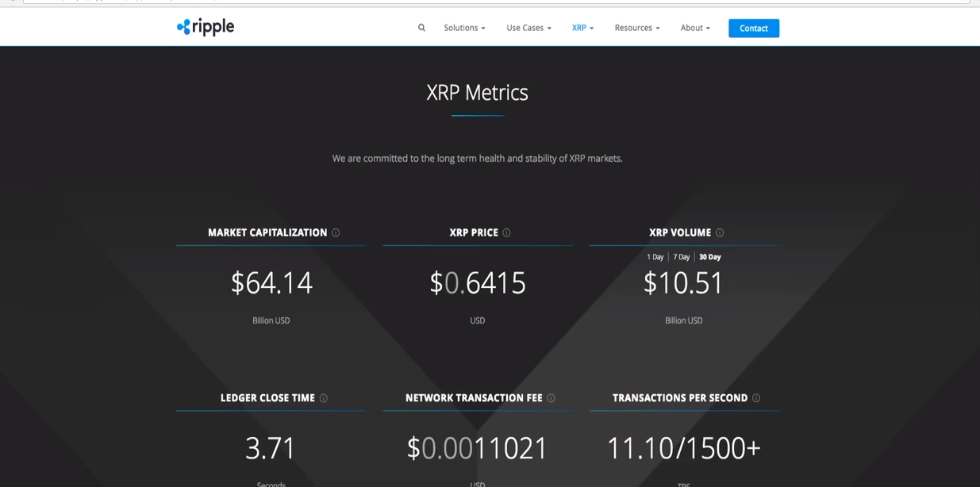The width and height of the screenshot is (980, 487).
Task: Click the 11.10/1500+ transactions value
Action: tap(684, 449)
